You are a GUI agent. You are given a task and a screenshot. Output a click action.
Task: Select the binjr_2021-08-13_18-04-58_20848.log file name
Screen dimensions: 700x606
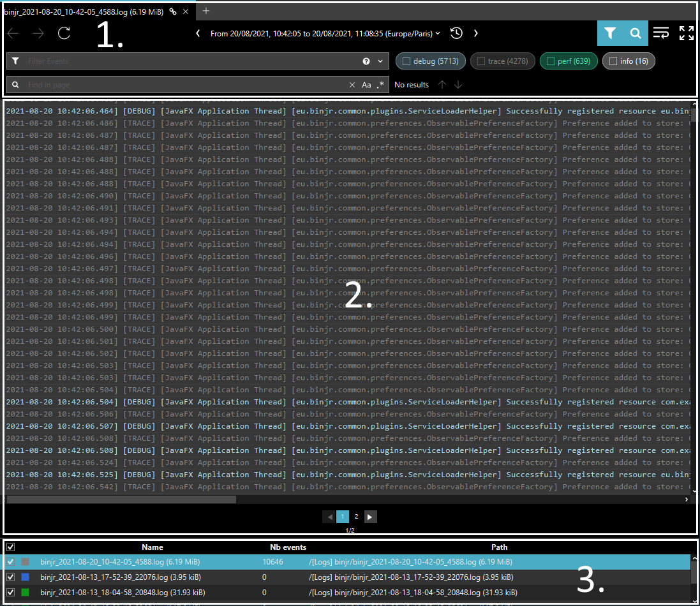(x=123, y=592)
